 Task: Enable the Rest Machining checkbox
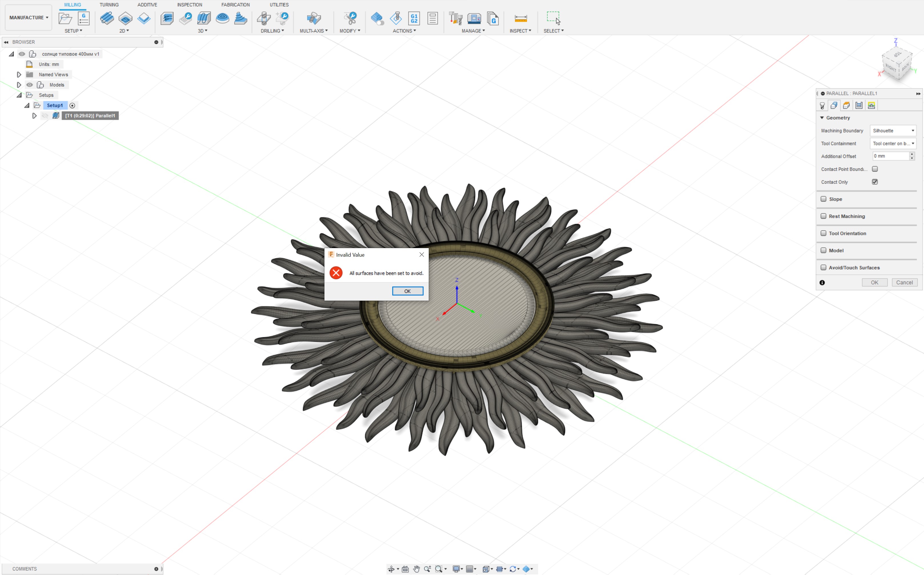pyautogui.click(x=823, y=216)
